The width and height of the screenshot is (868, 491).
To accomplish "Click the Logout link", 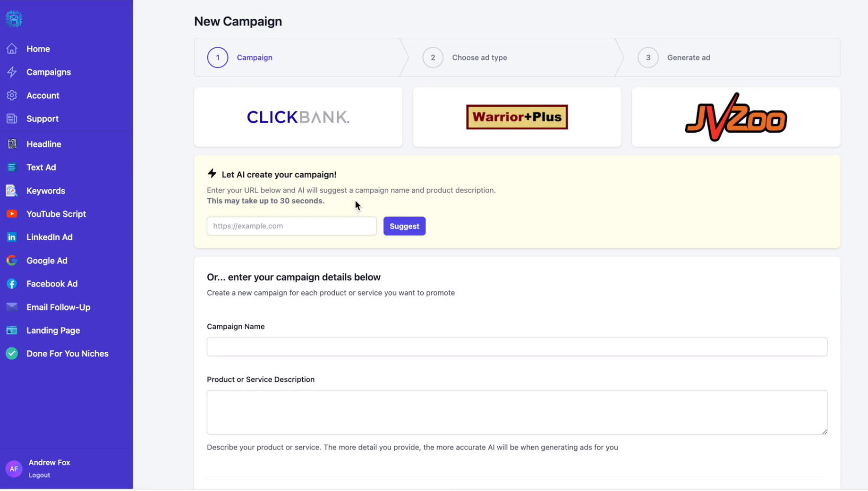I will pos(39,475).
